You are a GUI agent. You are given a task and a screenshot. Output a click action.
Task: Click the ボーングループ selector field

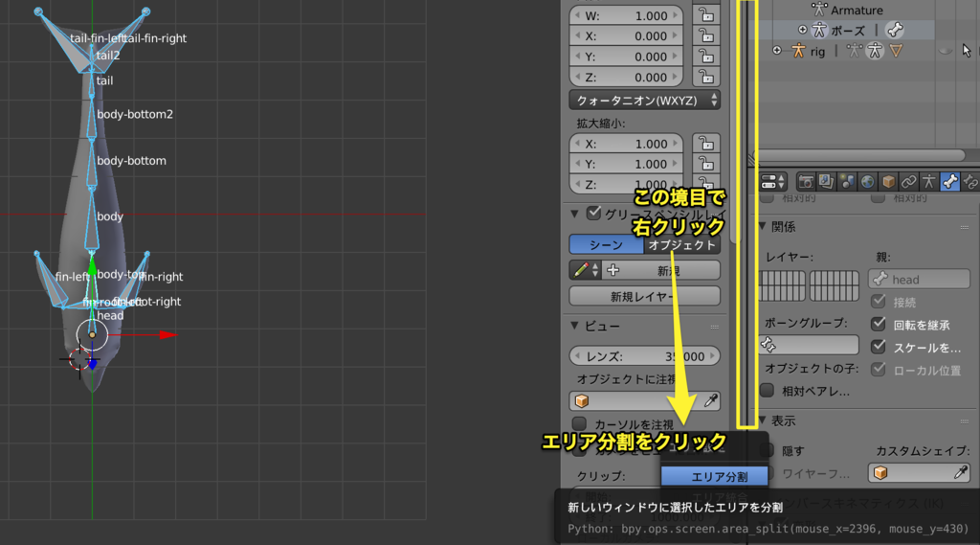point(809,345)
